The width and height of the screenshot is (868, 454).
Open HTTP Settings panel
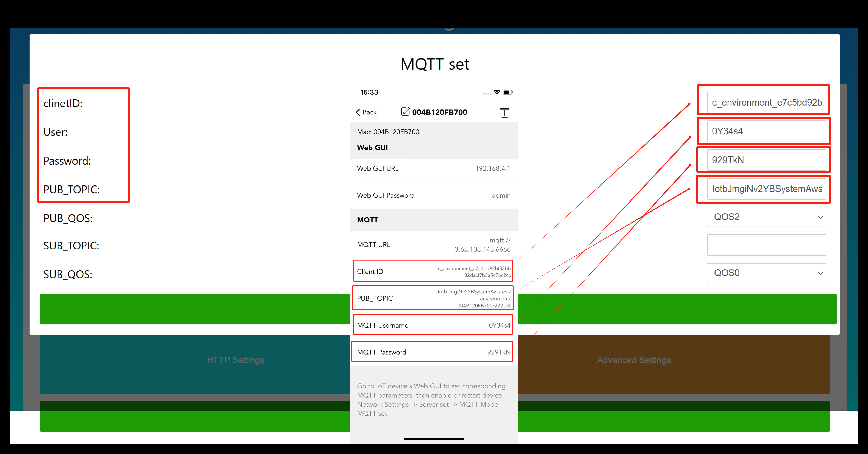[x=235, y=360]
